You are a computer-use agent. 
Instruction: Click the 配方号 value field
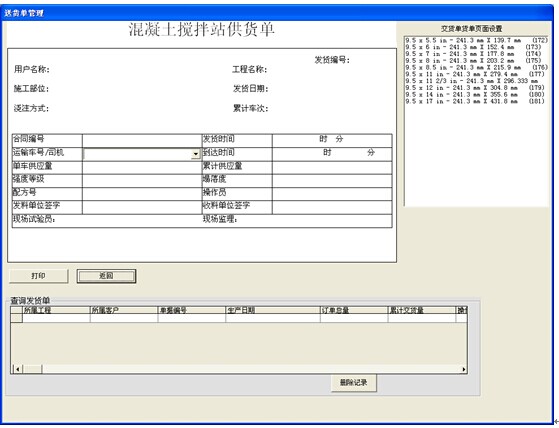pos(142,194)
